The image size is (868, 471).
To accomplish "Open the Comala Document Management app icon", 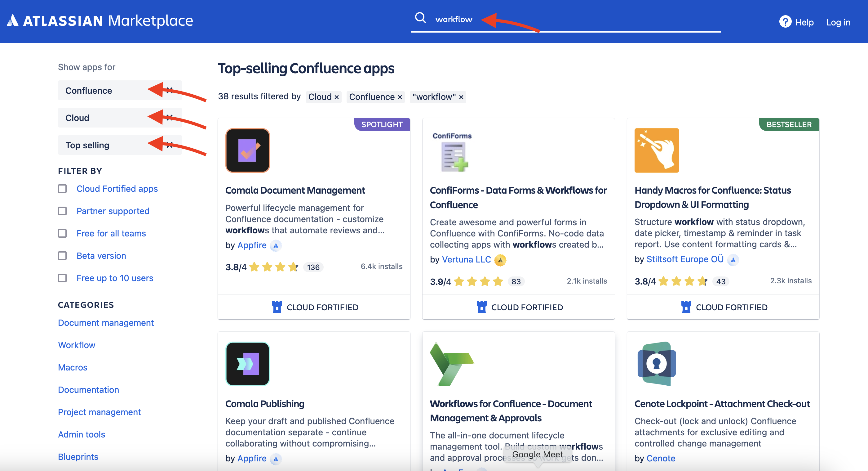I will click(248, 150).
